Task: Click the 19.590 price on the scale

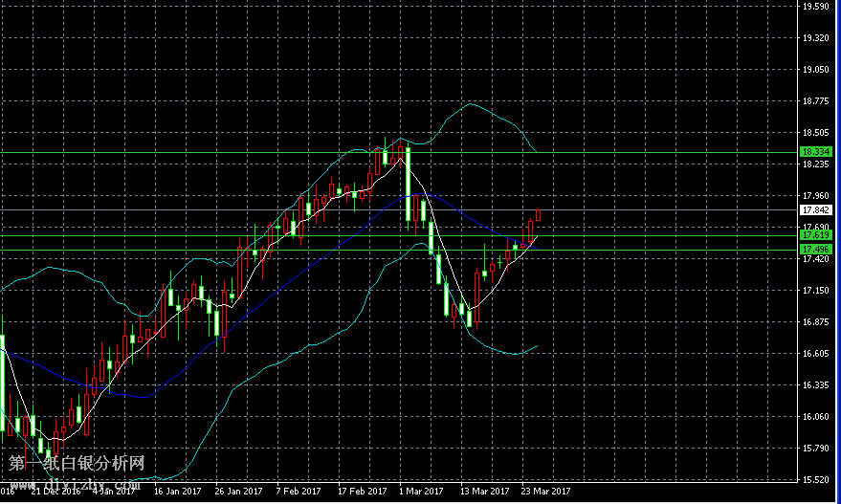Action: [x=815, y=8]
